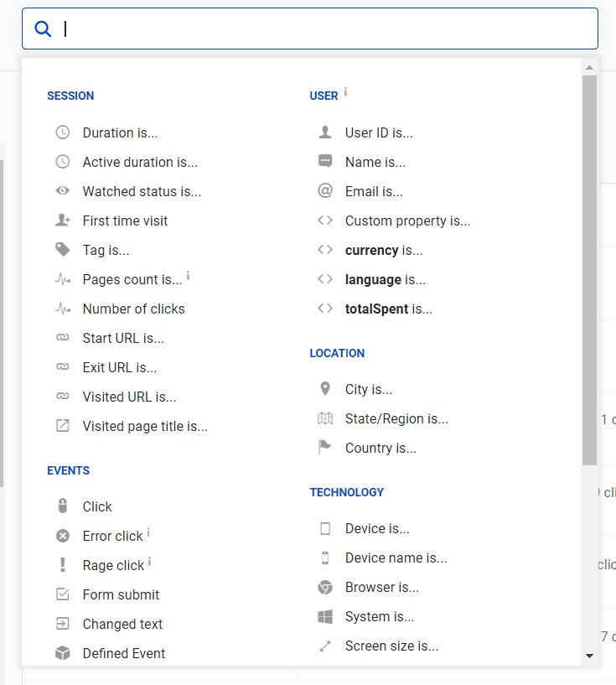Click the map pin icon for City

(325, 389)
